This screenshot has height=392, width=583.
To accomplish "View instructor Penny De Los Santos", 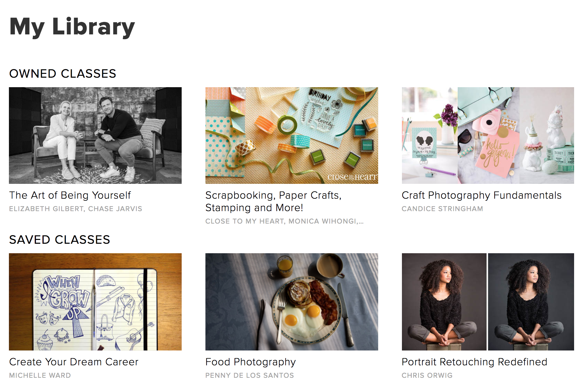I will point(250,375).
